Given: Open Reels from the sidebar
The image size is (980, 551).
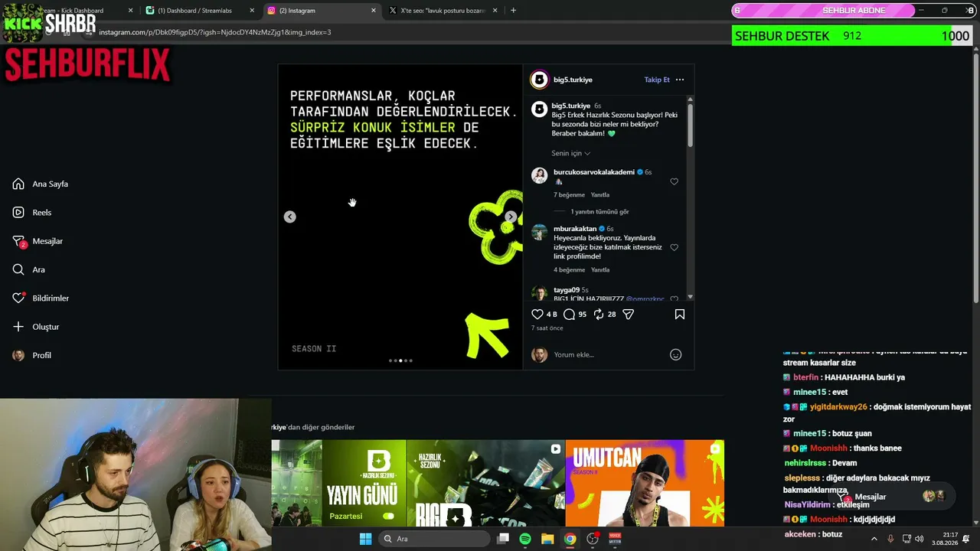Looking at the screenshot, I should (x=32, y=212).
